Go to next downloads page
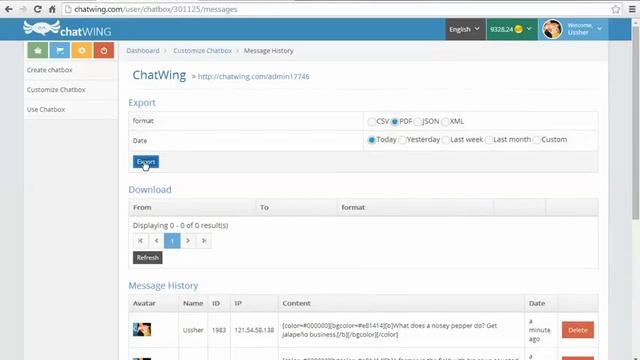Image resolution: width=640 pixels, height=360 pixels. 188,241
